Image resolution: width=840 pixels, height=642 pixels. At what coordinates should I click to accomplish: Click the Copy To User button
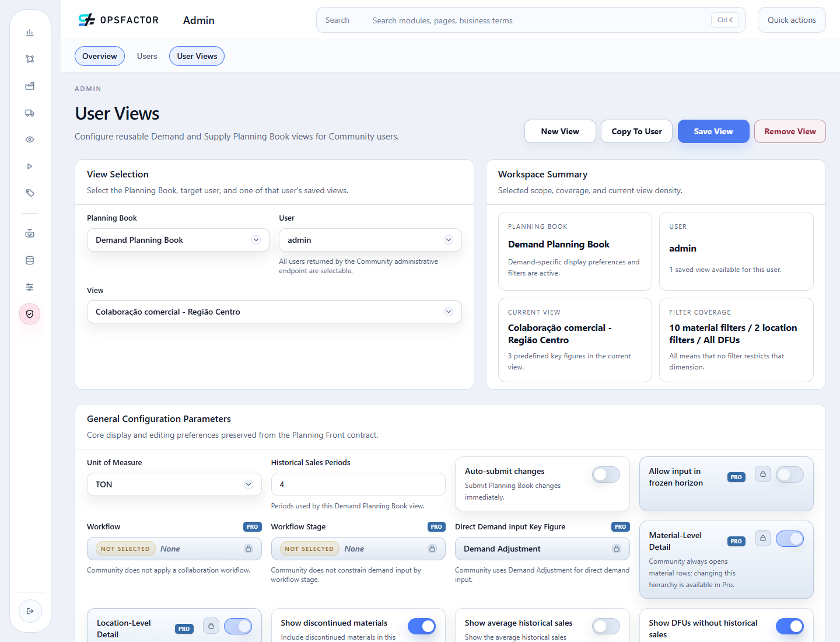637,131
